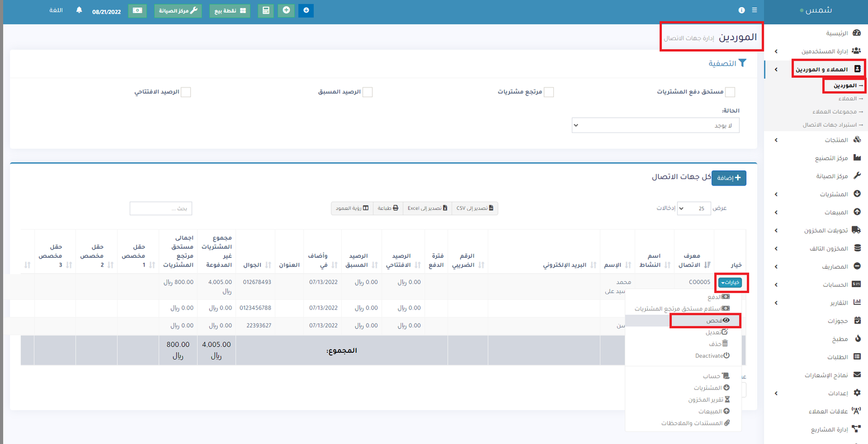Check the مرتجع مشتريات filter box
Viewport: 868px width, 444px height.
(x=549, y=92)
